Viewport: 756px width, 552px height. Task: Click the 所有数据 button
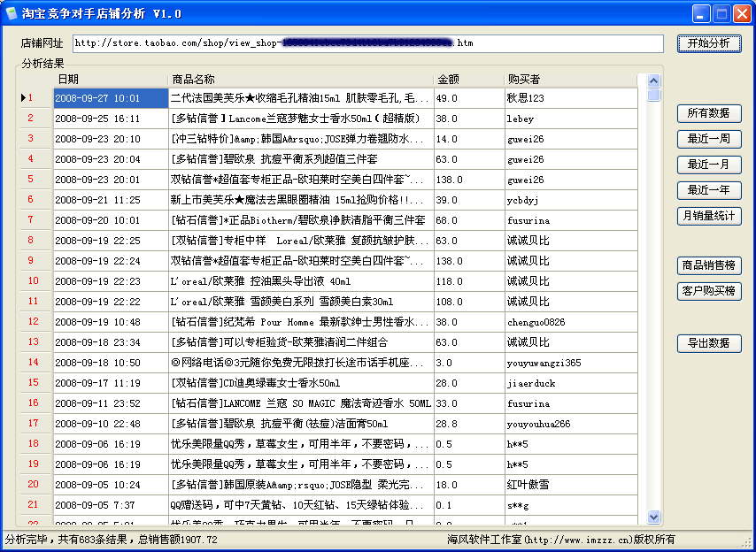[708, 113]
